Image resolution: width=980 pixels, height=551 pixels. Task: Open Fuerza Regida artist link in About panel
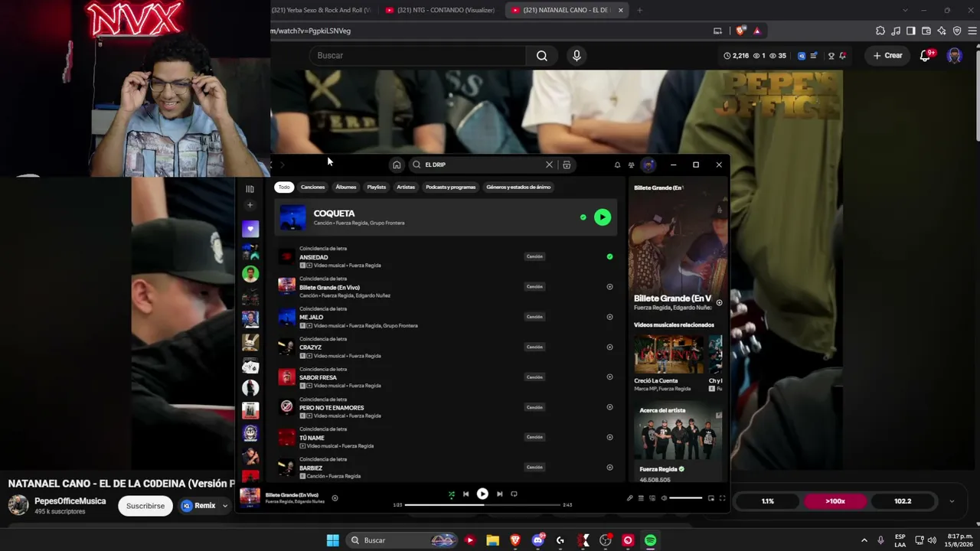tap(658, 469)
